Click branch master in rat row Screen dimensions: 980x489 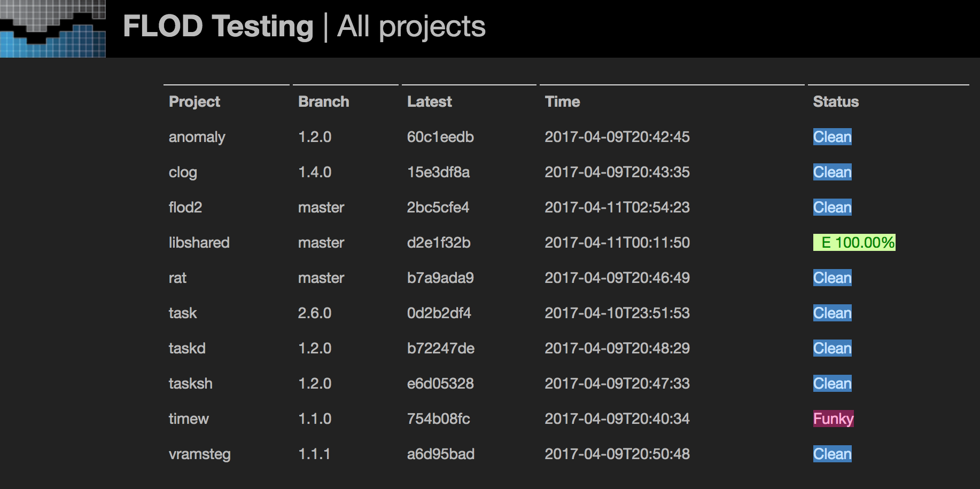tap(321, 278)
